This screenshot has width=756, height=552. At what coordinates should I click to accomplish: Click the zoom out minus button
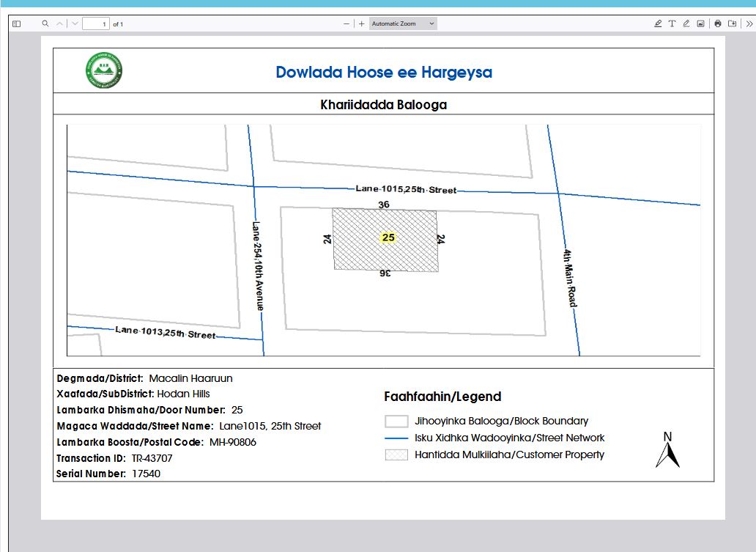346,23
